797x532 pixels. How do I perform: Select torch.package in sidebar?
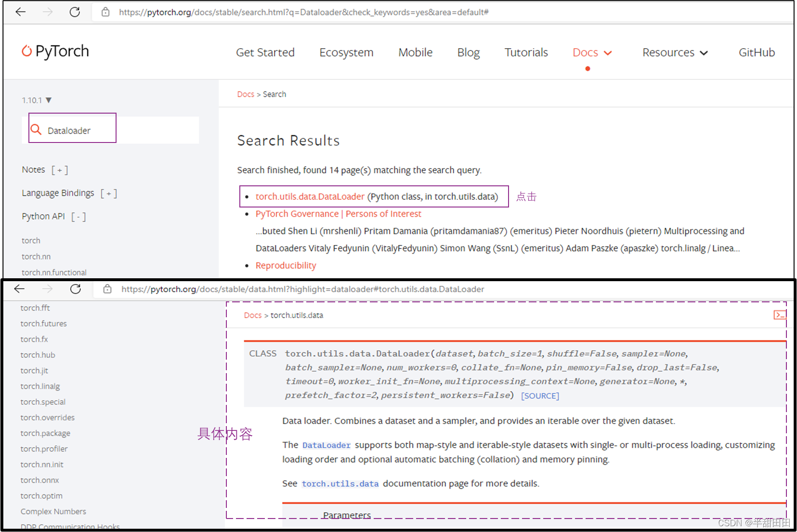(x=45, y=433)
